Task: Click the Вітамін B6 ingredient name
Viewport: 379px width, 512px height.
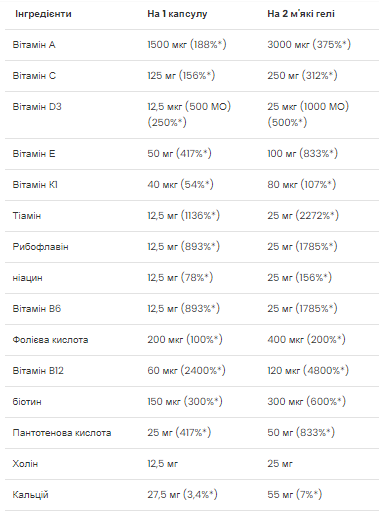Action: [37, 309]
